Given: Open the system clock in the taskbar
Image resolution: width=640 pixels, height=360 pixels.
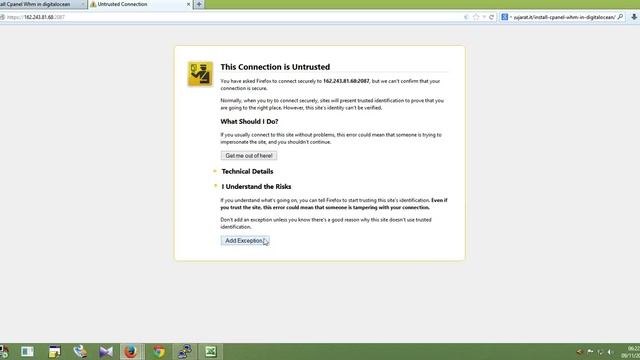Looking at the screenshot, I should point(632,352).
